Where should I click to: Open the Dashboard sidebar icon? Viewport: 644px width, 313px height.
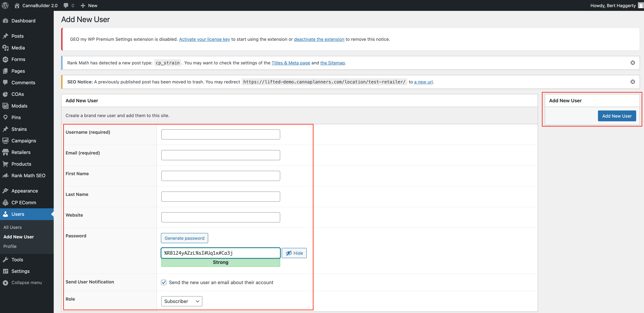tap(5, 21)
